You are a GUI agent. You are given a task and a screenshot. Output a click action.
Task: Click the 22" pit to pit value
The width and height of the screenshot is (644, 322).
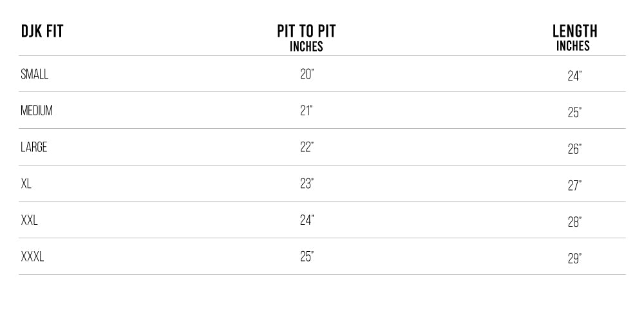(x=307, y=147)
